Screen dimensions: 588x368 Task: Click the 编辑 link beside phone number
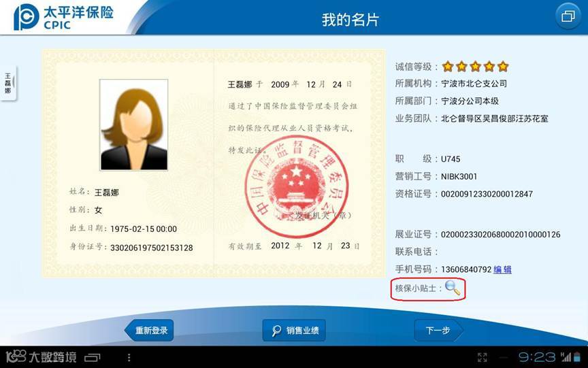502,269
